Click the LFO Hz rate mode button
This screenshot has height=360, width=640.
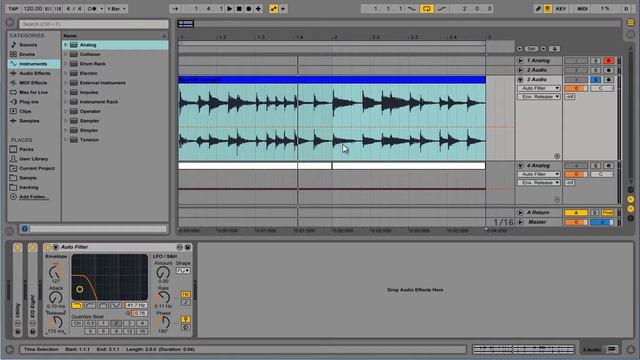pyautogui.click(x=185, y=294)
